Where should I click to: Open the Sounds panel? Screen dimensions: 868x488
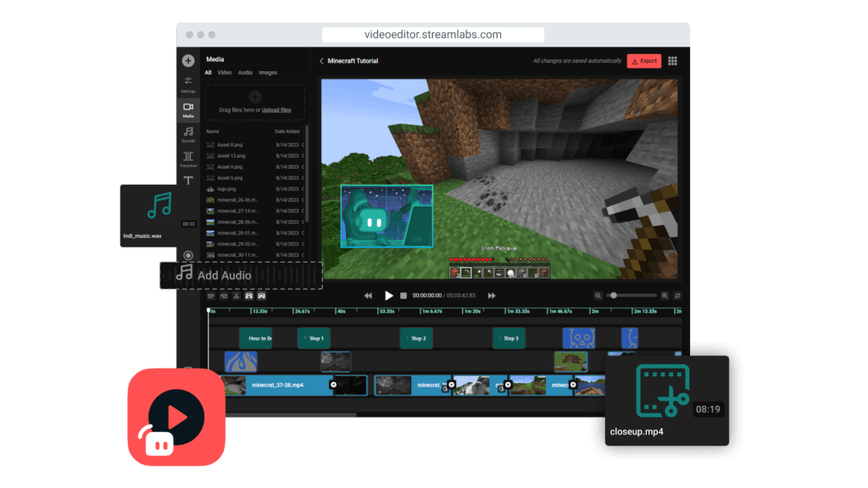(188, 135)
